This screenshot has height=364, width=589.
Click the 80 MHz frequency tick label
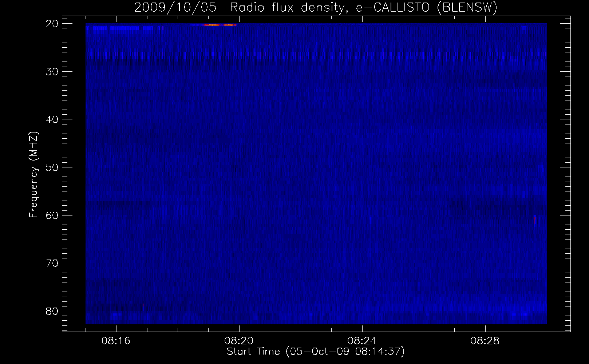pyautogui.click(x=53, y=311)
